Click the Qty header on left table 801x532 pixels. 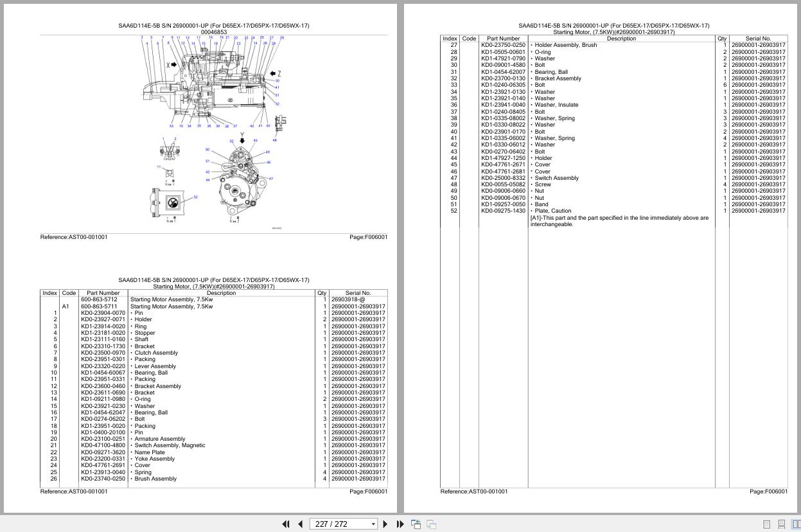(x=322, y=293)
